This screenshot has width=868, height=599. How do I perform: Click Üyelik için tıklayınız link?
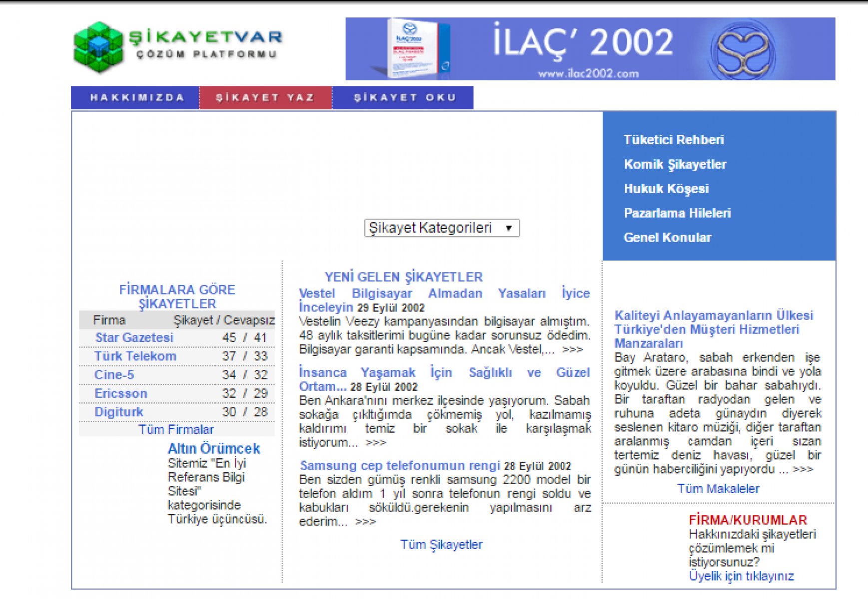741,577
